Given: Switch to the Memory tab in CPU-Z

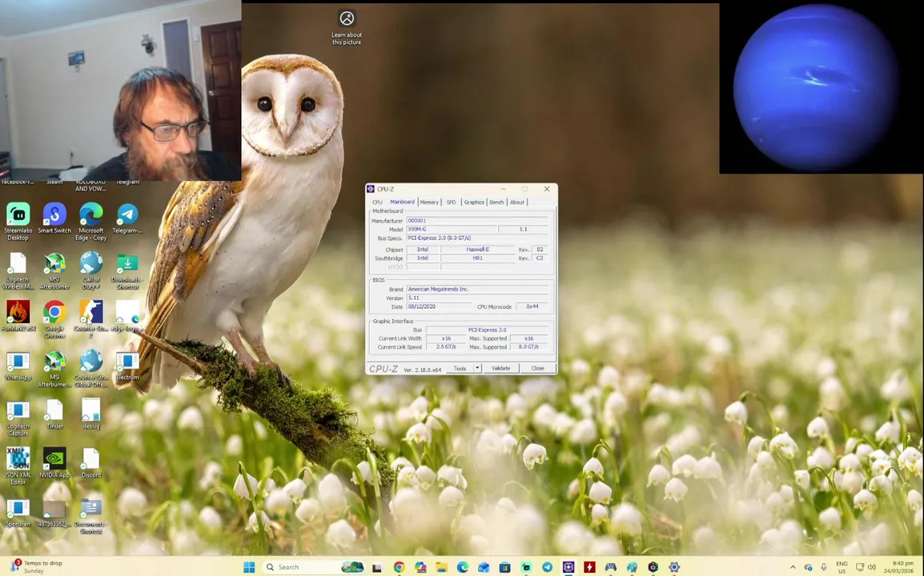Looking at the screenshot, I should click(x=429, y=202).
